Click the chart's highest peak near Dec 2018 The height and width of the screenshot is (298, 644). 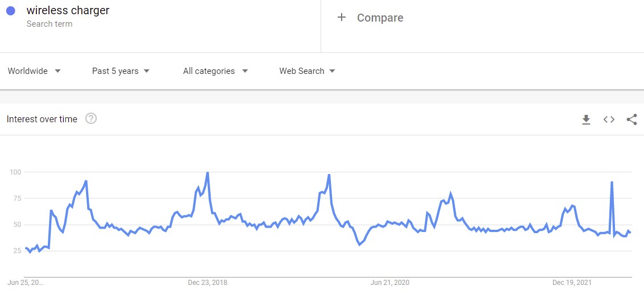(207, 173)
